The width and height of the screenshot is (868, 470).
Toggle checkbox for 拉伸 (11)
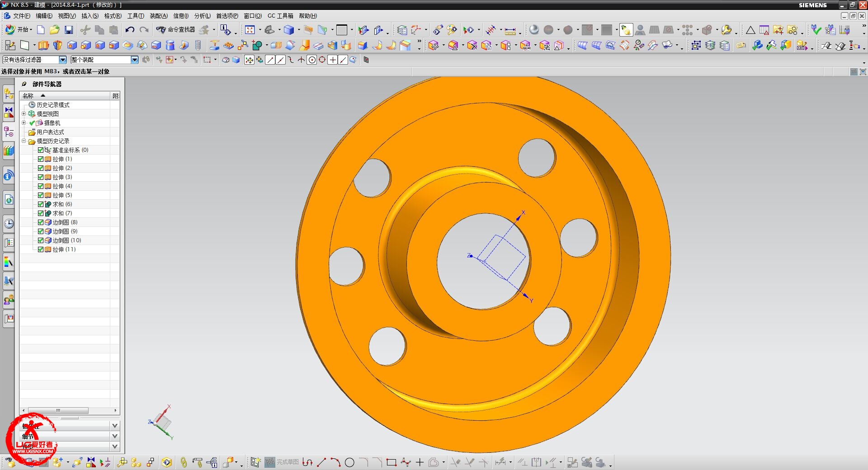41,249
